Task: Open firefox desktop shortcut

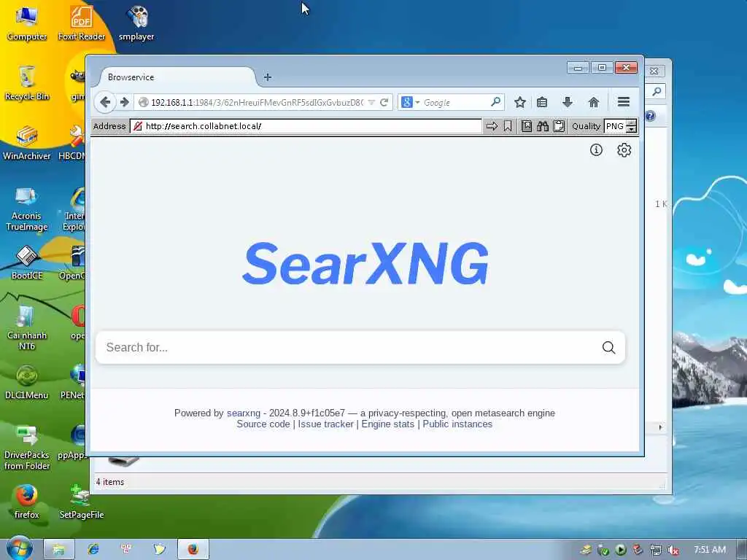Action: click(x=27, y=502)
